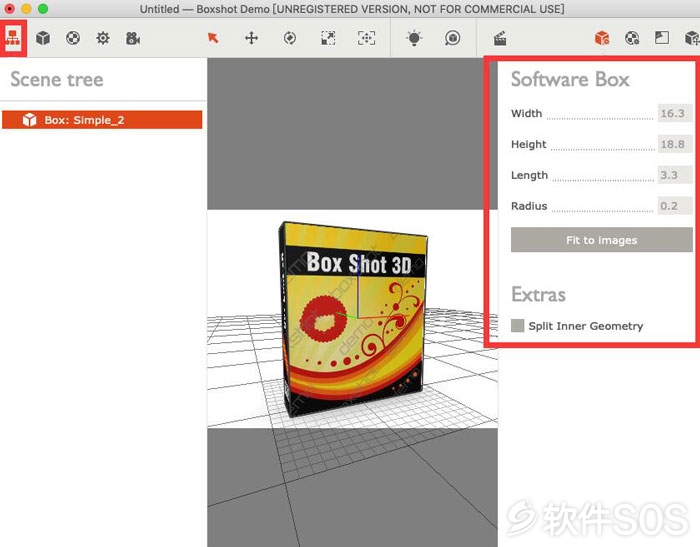
Task: Select Box: Simple_2 in scene tree
Action: 102,120
